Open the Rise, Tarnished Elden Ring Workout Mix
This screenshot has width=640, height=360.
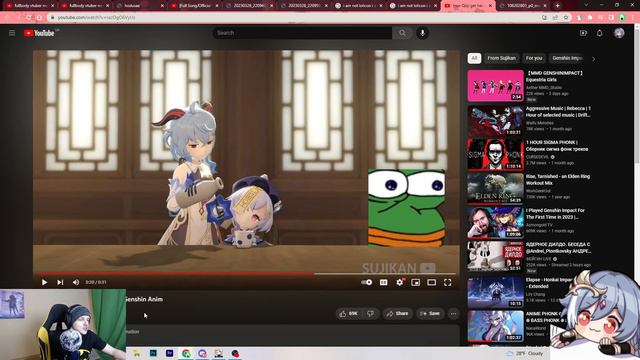point(558,180)
